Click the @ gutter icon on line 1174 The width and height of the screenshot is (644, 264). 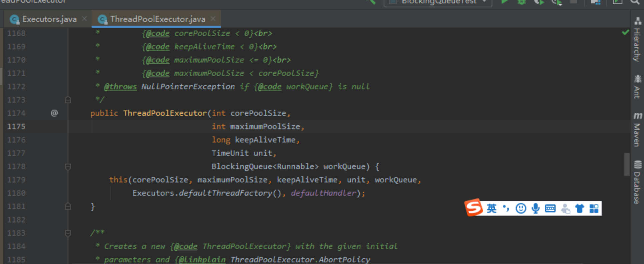tap(54, 113)
